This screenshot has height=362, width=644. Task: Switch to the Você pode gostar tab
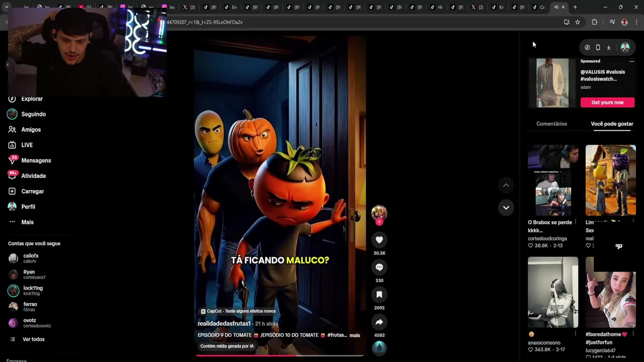click(612, 124)
